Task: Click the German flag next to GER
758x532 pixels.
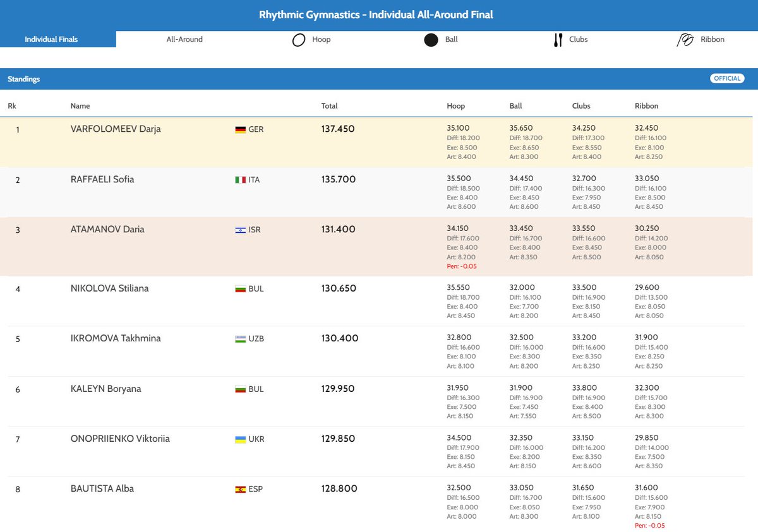Action: pyautogui.click(x=240, y=129)
